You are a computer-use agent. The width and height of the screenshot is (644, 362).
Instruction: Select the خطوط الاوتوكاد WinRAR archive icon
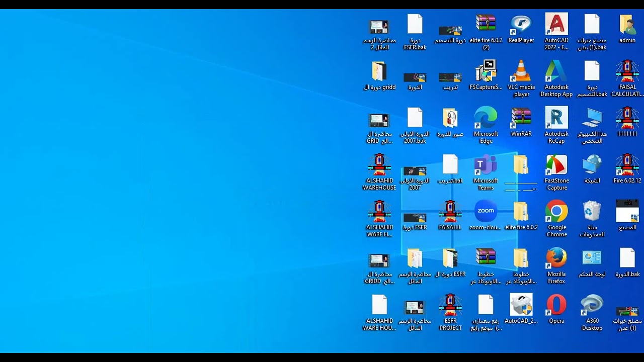point(486,266)
